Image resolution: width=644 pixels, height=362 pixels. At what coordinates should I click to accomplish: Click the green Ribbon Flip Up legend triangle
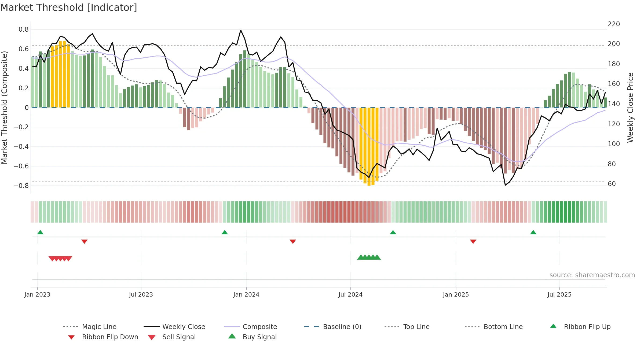[553, 326]
